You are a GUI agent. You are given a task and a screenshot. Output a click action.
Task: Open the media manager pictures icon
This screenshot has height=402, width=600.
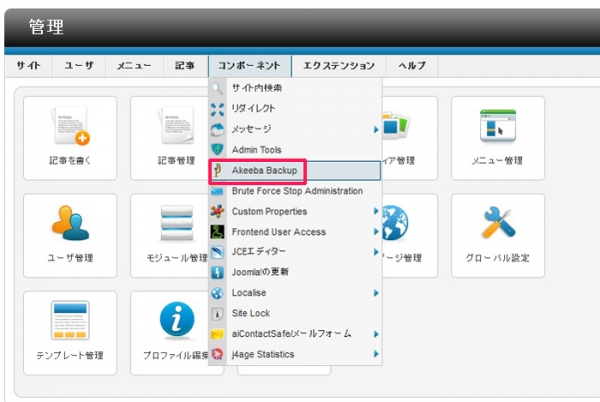pyautogui.click(x=396, y=125)
